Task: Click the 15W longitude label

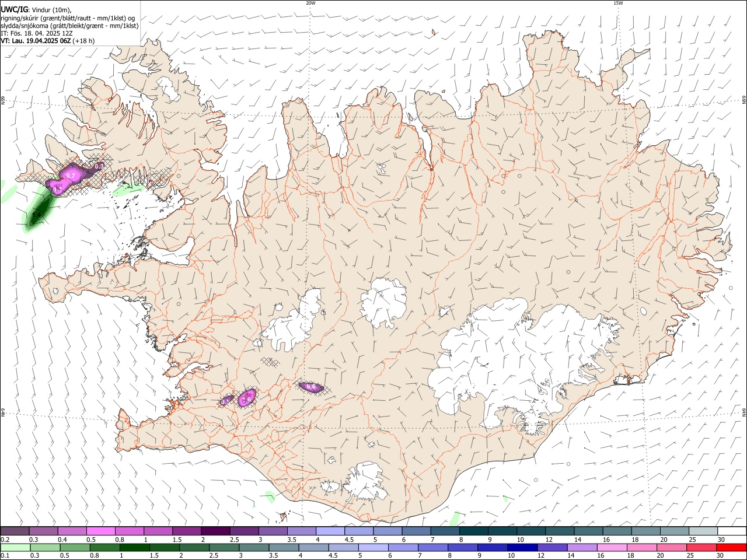Action: (x=618, y=3)
